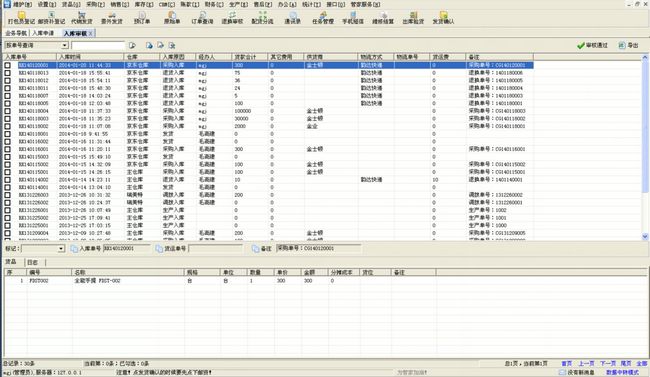Click the 导出 export button
This screenshot has height=377, width=650.
point(628,45)
